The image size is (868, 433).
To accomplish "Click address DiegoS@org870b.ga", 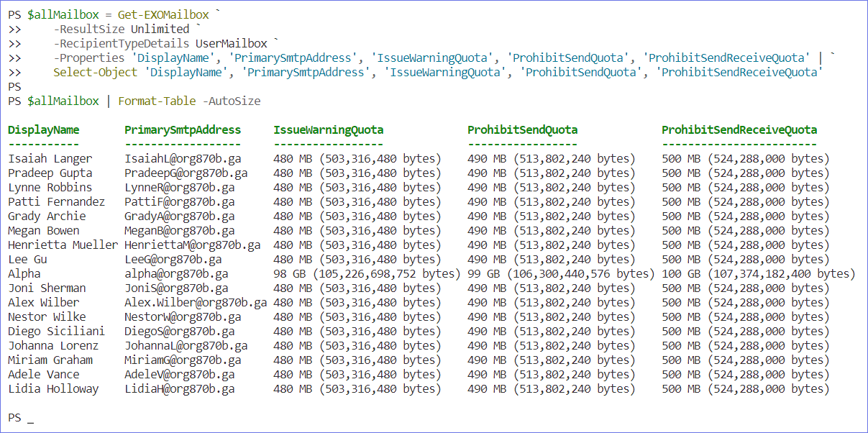I will 180,332.
